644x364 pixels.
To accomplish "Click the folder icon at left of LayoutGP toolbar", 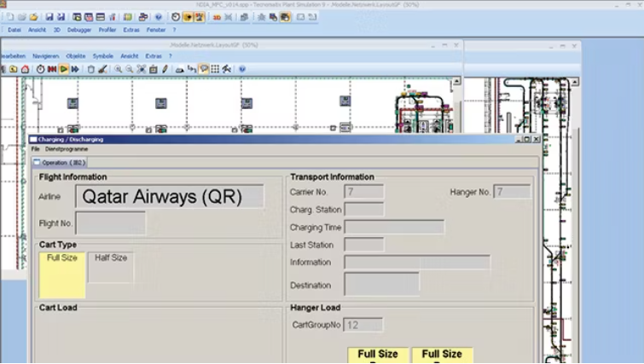I will pos(14,69).
